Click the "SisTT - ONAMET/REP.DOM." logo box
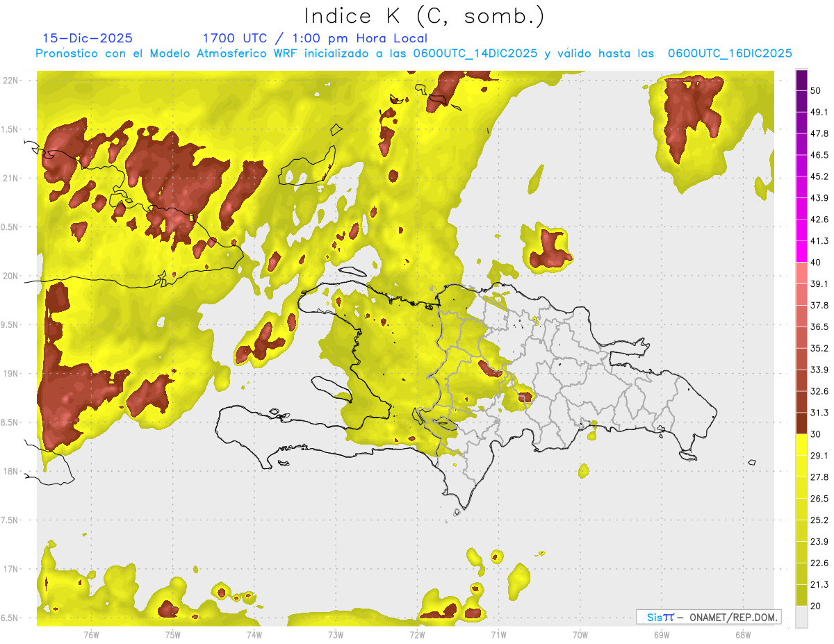 [x=708, y=617]
